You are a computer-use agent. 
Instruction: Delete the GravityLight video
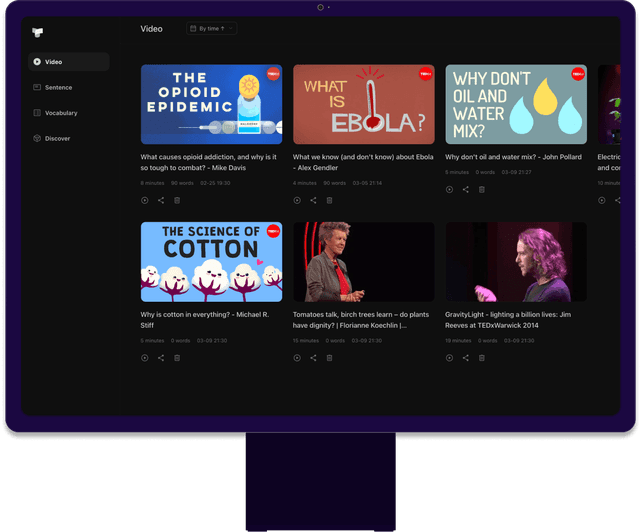click(481, 357)
